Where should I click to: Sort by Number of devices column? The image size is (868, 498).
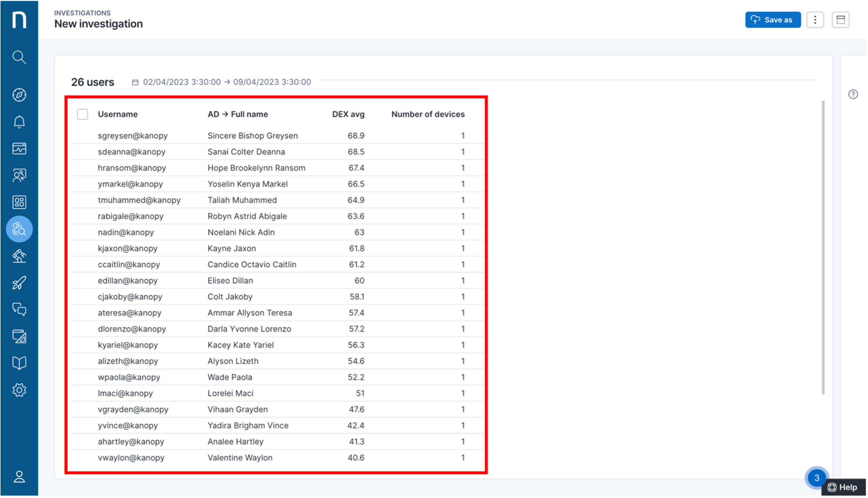point(428,114)
